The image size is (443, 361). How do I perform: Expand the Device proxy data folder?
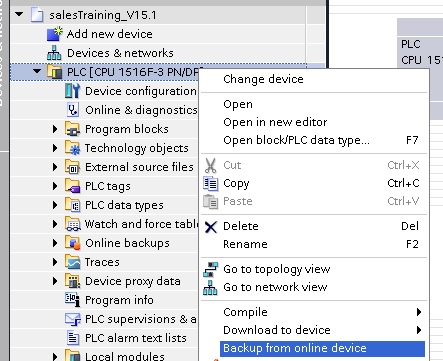coord(55,281)
